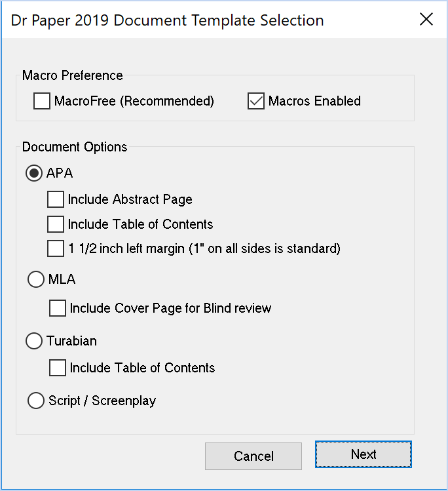
Task: Close the Template Selection dialog
Action: pyautogui.click(x=426, y=20)
